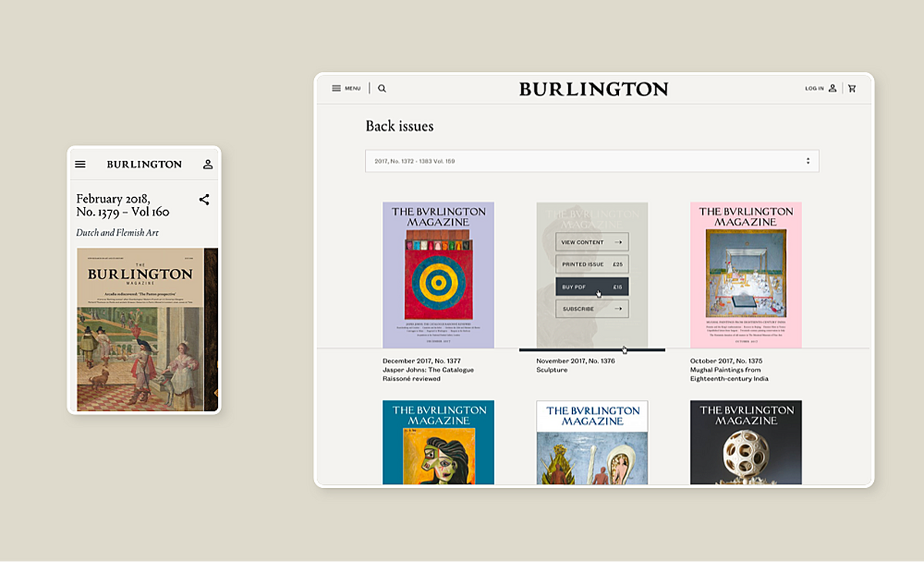Open the hamburger MENU on Burlington desktop site
This screenshot has width=924, height=562.
click(x=346, y=88)
